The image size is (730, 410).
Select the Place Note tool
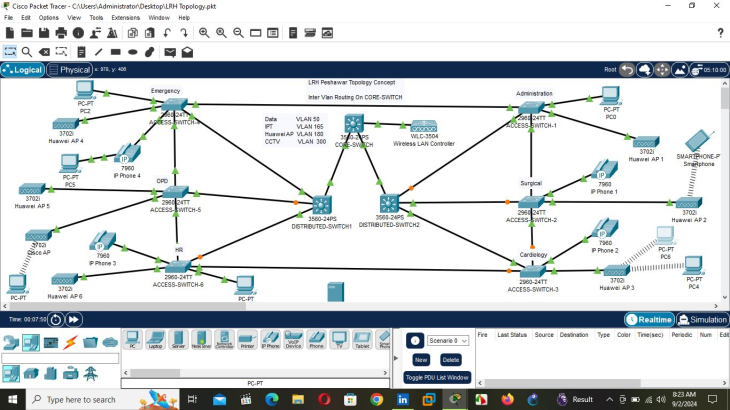click(x=81, y=52)
